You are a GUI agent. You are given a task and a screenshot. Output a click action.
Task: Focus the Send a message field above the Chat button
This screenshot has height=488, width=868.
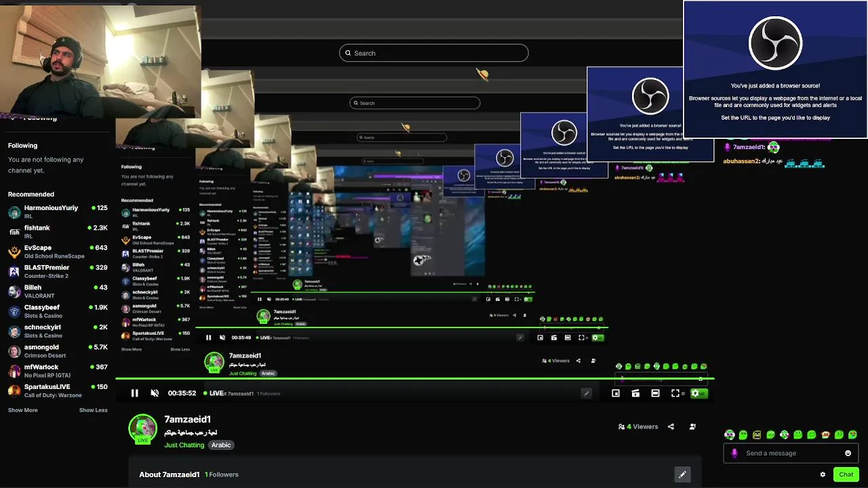point(791,453)
